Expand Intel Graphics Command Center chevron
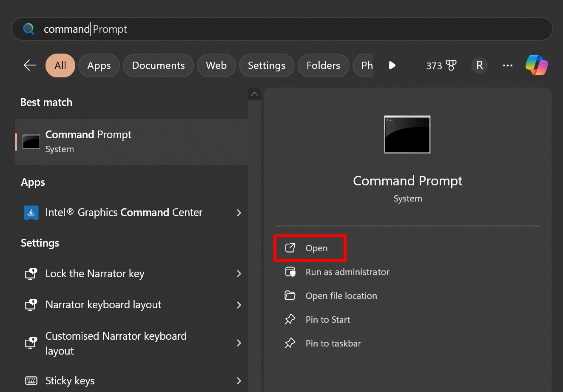The height and width of the screenshot is (392, 563). (239, 213)
